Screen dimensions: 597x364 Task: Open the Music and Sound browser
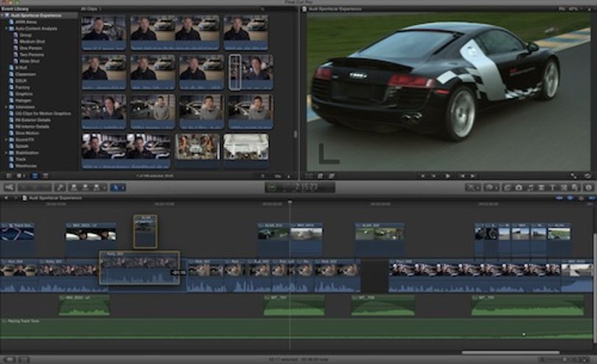pos(530,187)
